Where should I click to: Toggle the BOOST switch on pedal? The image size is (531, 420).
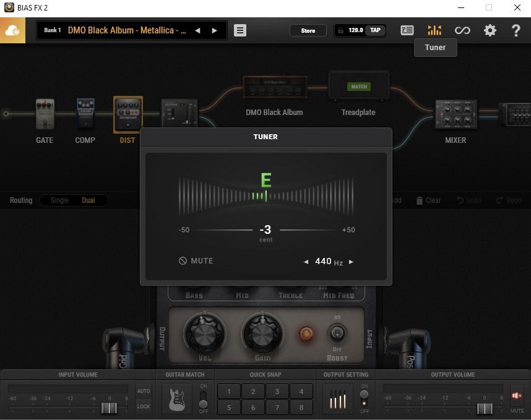[337, 333]
